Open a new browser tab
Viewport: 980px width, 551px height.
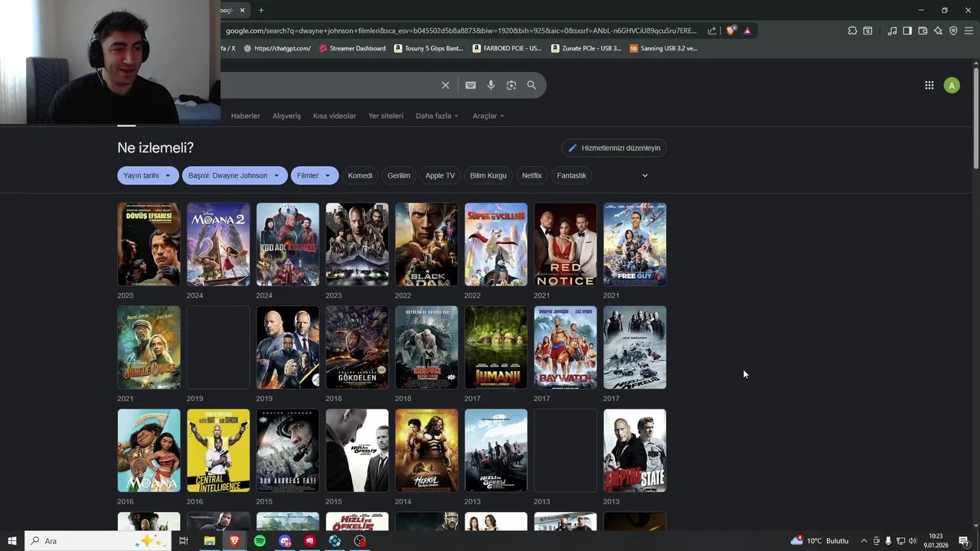(261, 10)
